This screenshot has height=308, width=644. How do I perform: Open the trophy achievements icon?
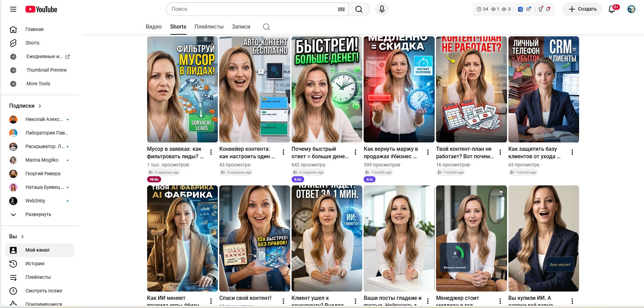(541, 9)
